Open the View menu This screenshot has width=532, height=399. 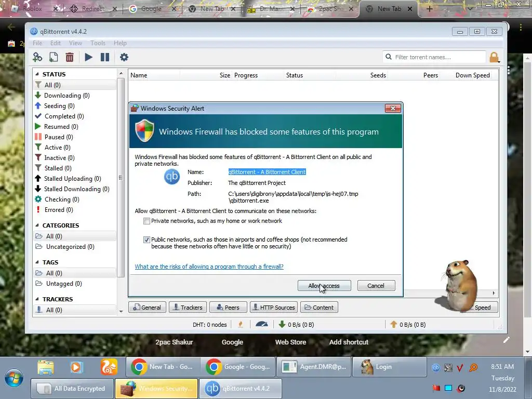75,43
